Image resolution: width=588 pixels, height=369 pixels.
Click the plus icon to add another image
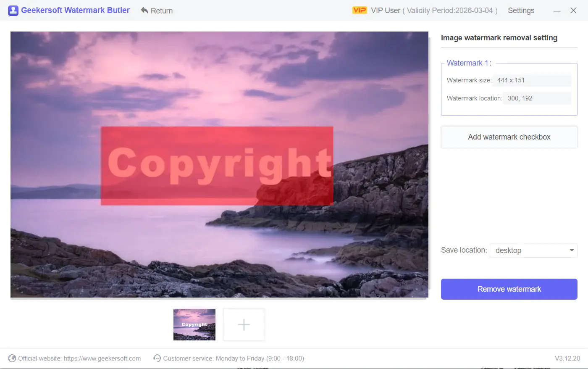(x=244, y=324)
